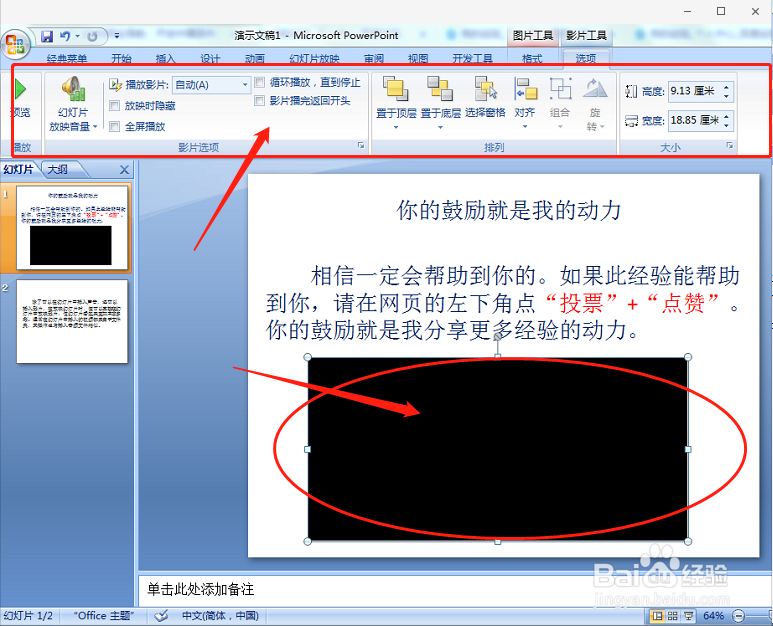The image size is (773, 626).
Task: Increase height with the up stepper
Action: click(x=726, y=87)
